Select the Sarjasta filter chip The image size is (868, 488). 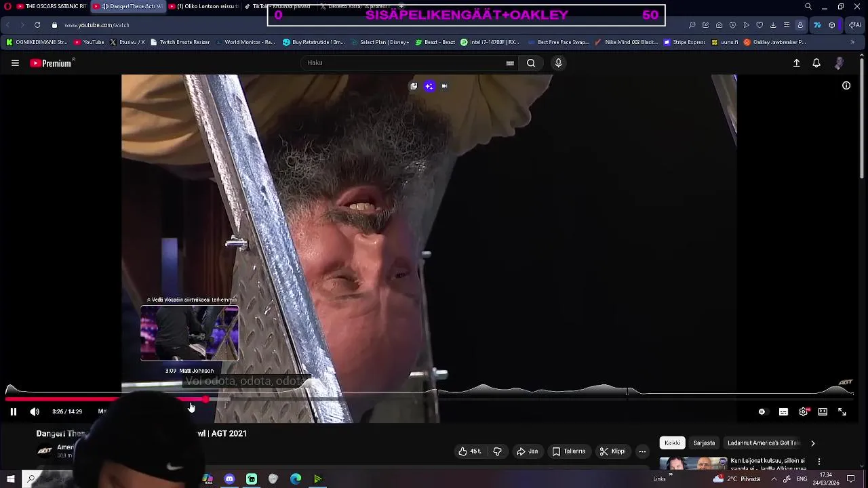[x=704, y=443]
